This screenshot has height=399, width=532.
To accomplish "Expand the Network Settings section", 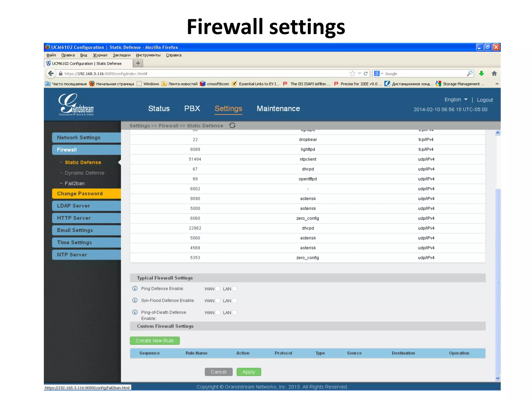I will click(x=87, y=137).
